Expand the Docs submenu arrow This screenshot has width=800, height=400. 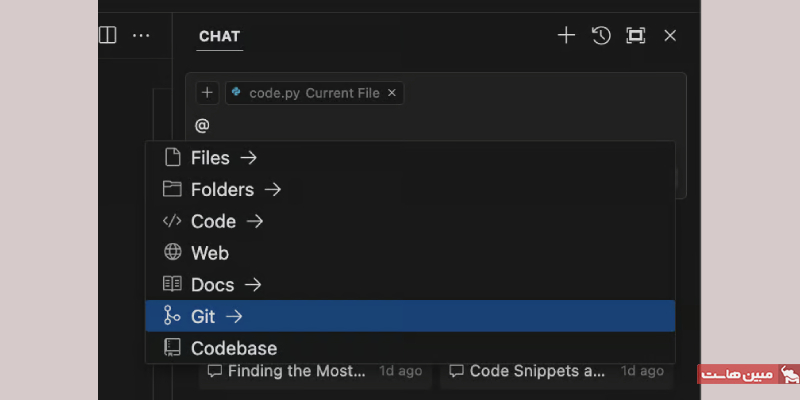pos(253,285)
